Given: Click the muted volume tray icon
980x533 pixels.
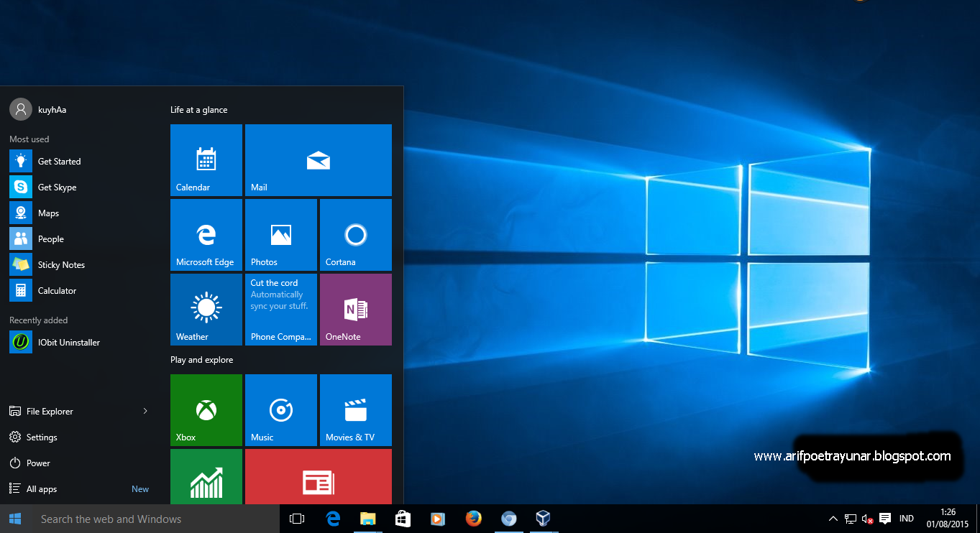Looking at the screenshot, I should pyautogui.click(x=867, y=519).
